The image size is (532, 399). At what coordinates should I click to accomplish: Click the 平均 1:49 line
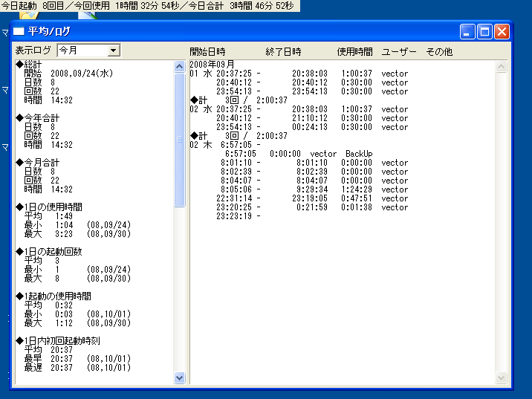pyautogui.click(x=48, y=215)
